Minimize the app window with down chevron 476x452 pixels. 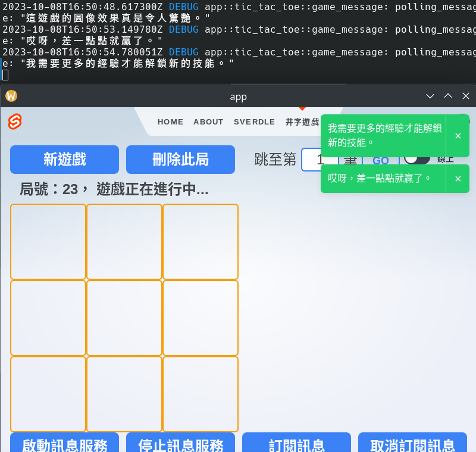tap(430, 96)
